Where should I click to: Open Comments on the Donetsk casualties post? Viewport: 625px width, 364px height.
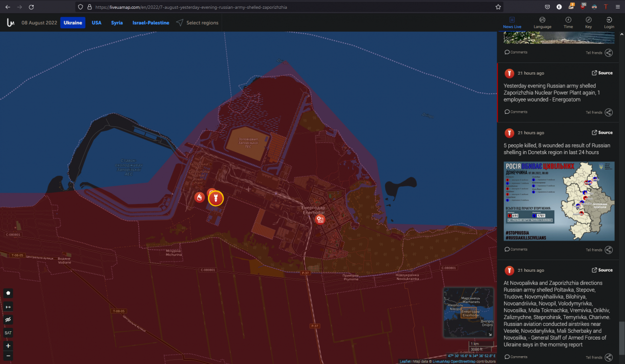point(516,249)
